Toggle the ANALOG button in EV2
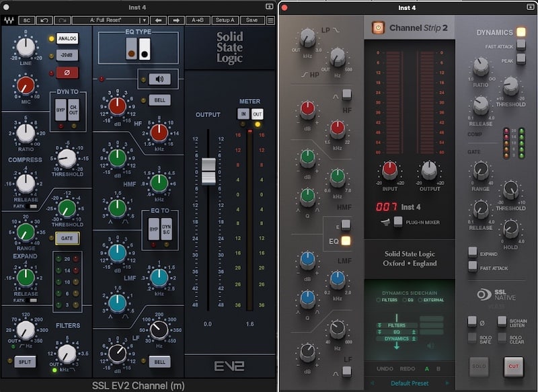538x392 pixels. [x=67, y=38]
